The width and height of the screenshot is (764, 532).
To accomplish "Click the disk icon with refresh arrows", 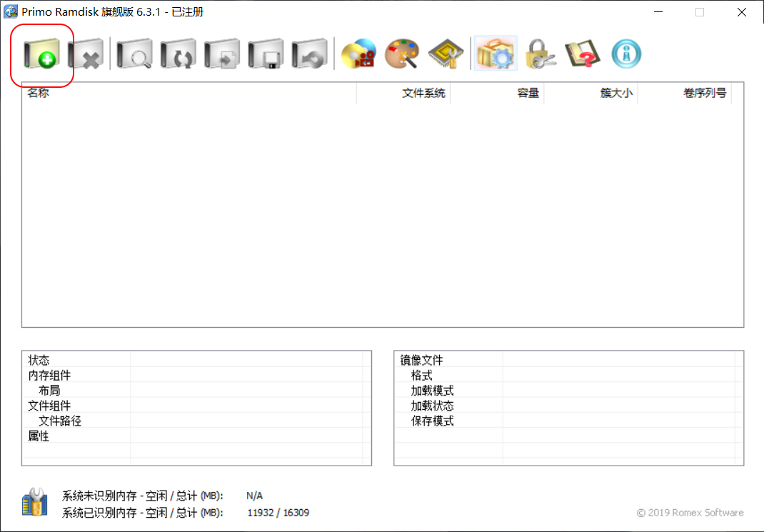I will [x=179, y=53].
